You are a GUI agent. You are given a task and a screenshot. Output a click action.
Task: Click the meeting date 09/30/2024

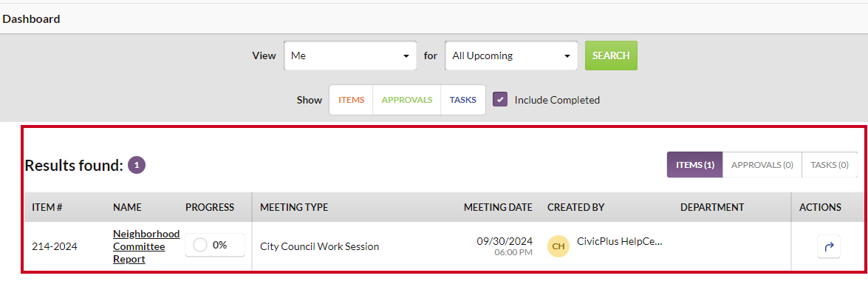505,241
